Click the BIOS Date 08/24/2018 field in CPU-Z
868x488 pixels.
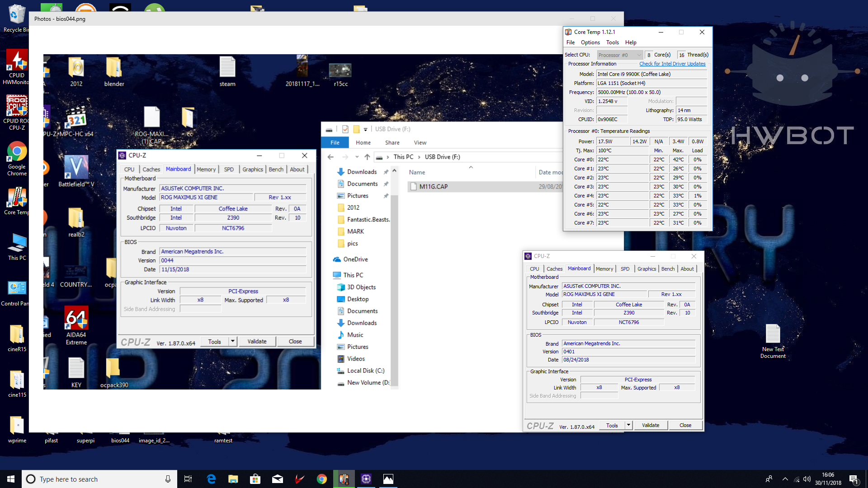(628, 360)
